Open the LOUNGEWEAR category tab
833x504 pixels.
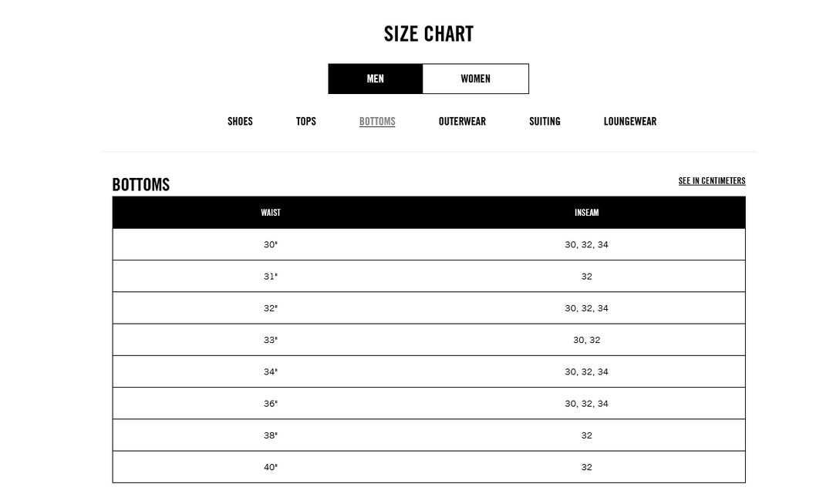click(x=630, y=122)
